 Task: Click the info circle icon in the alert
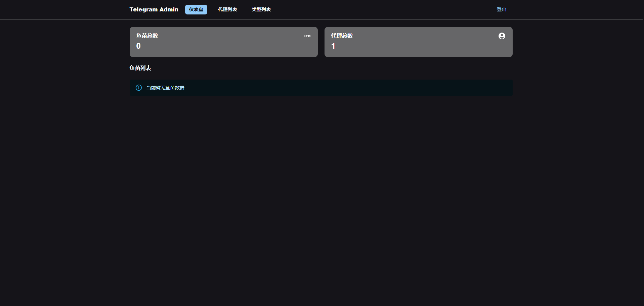click(x=138, y=88)
